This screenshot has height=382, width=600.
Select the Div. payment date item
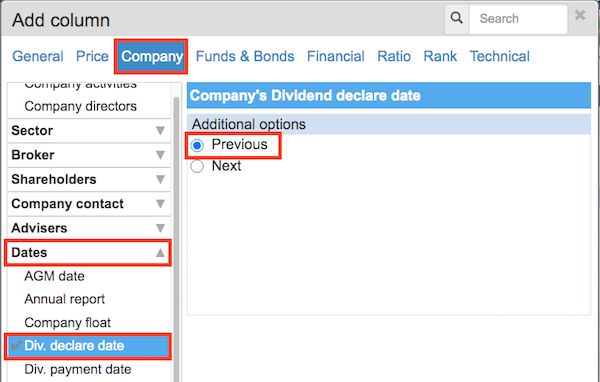point(78,369)
